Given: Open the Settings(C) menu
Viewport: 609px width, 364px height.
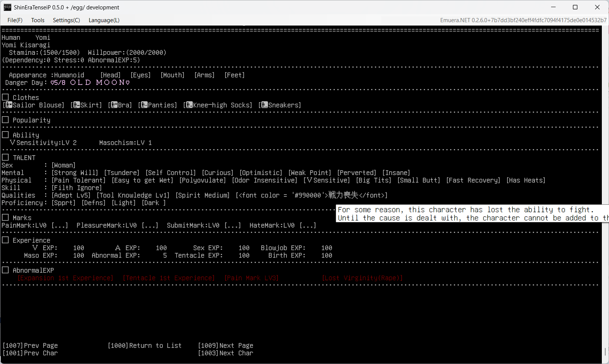Looking at the screenshot, I should (x=67, y=20).
